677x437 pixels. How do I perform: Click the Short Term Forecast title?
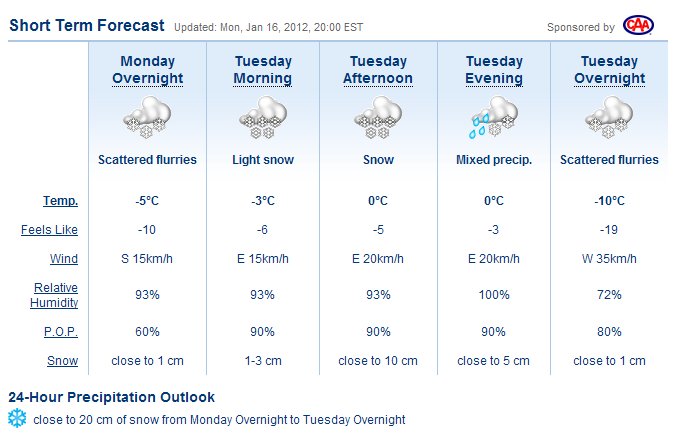(x=87, y=25)
